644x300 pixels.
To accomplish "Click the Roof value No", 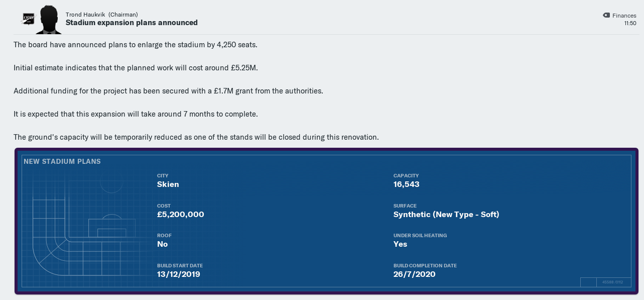I will coord(163,244).
